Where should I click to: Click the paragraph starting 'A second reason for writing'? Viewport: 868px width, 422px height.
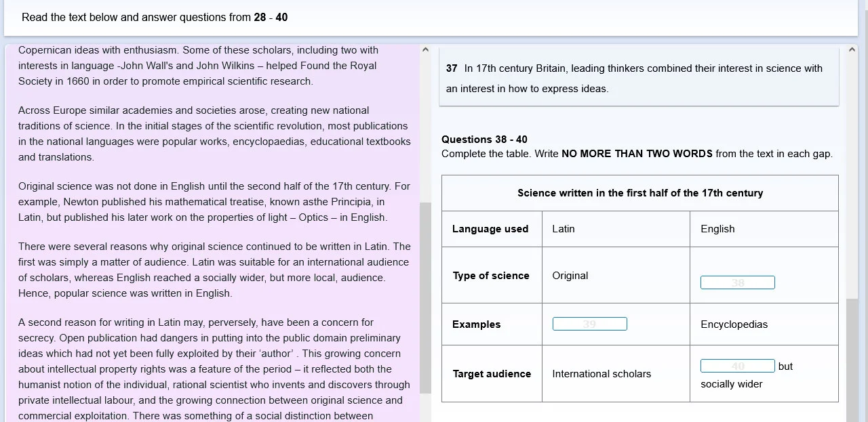tap(214, 369)
